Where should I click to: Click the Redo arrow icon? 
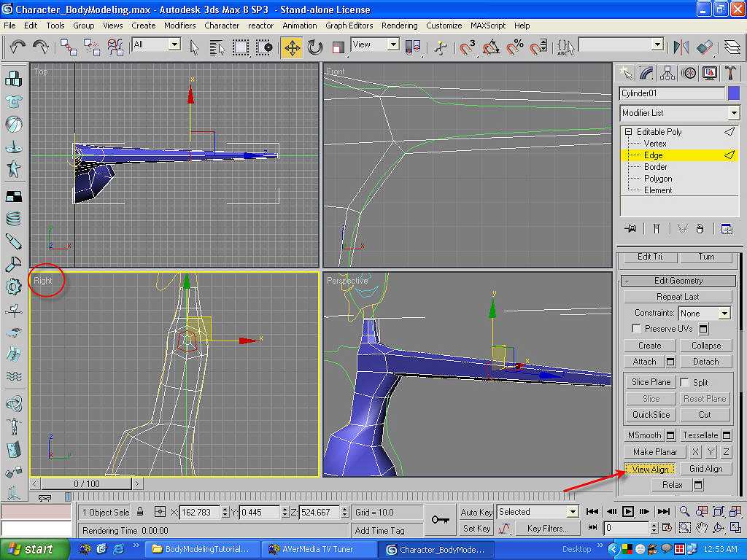tap(41, 47)
